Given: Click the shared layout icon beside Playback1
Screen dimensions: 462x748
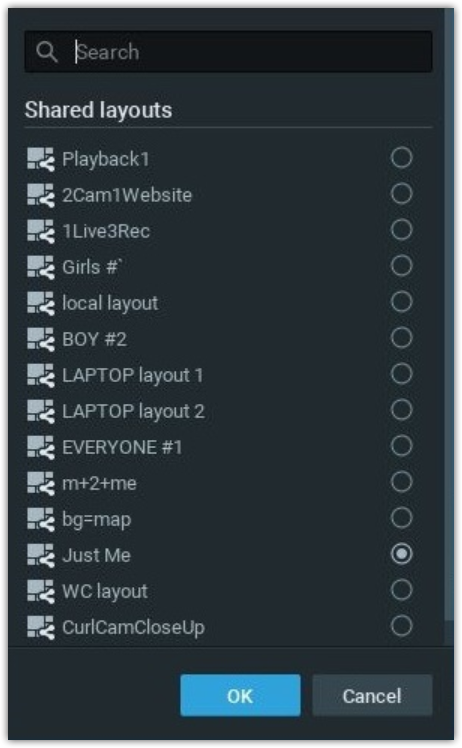Looking at the screenshot, I should 41,159.
